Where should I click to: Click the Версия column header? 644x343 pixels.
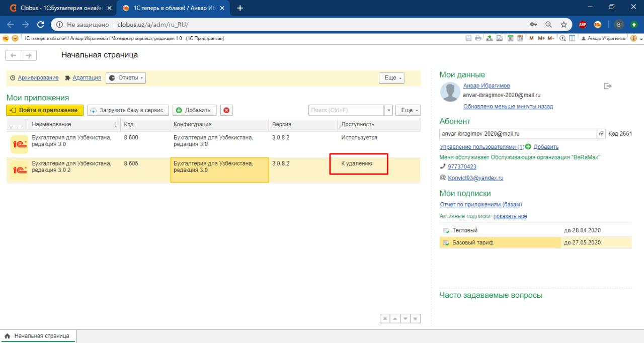tap(303, 125)
